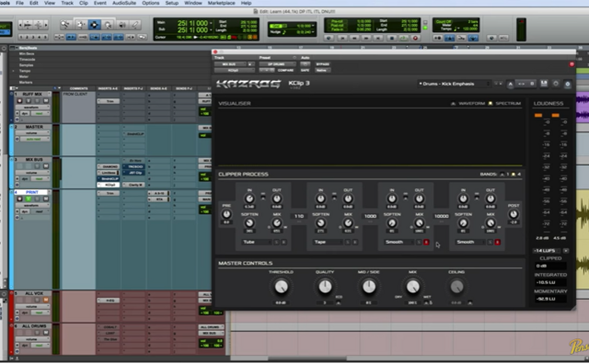The image size is (589, 364).
Task: Click reset button beside -14 LUFS
Action: pyautogui.click(x=566, y=251)
